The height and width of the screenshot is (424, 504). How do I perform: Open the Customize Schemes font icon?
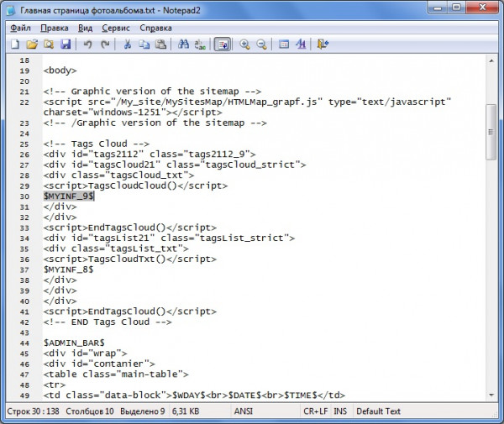click(301, 44)
